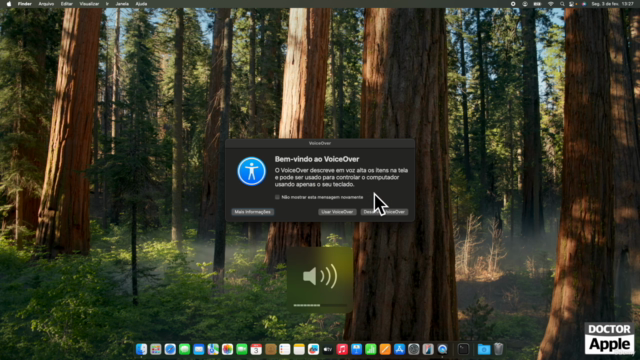This screenshot has width=640, height=360.
Task: Open the Janela menu
Action: pyautogui.click(x=122, y=4)
